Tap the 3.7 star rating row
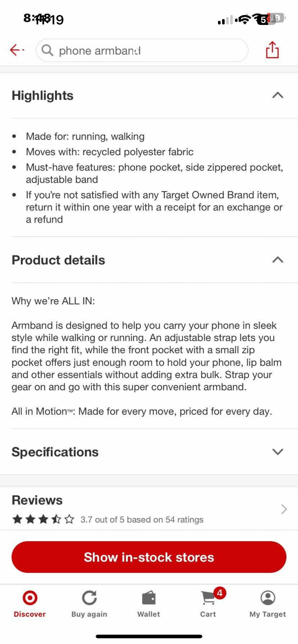Viewport: 298px width, 644px height. pyautogui.click(x=108, y=519)
